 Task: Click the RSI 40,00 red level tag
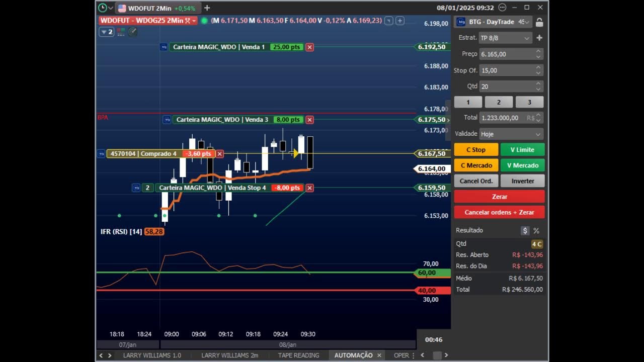[x=432, y=291]
